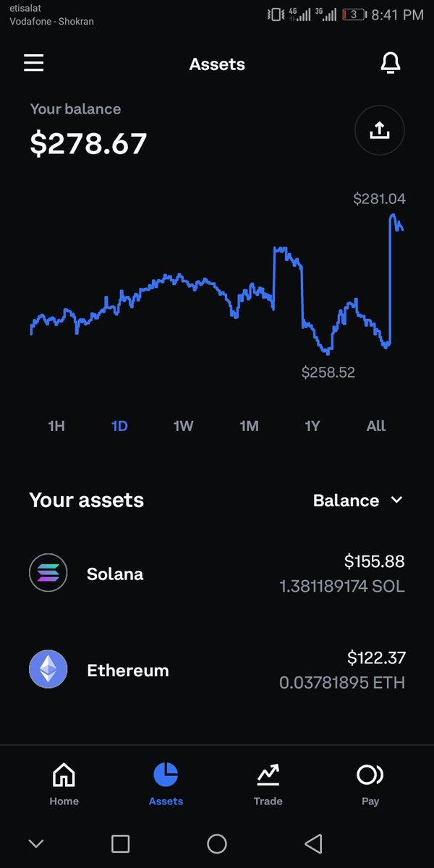Image resolution: width=434 pixels, height=868 pixels.
Task: Open the Solana asset row
Action: coord(217,574)
